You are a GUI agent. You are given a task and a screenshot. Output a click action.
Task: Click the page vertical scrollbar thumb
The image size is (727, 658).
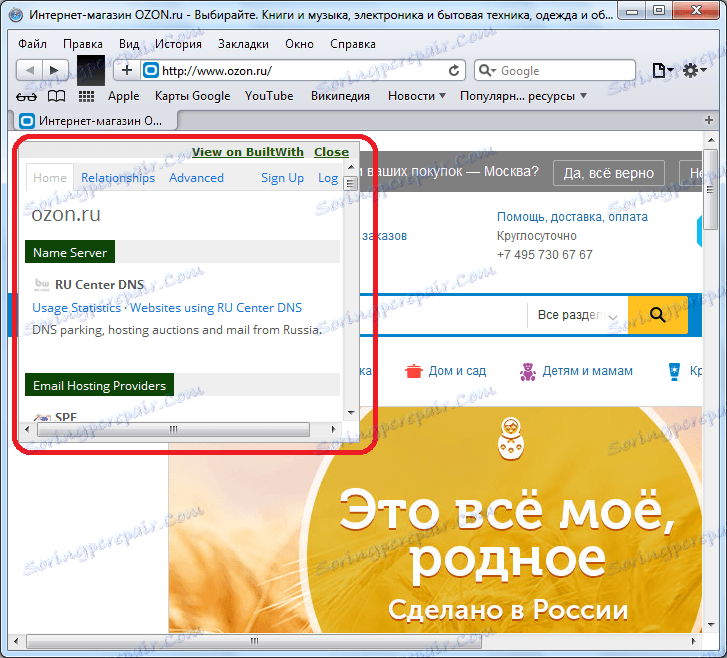(x=710, y=189)
